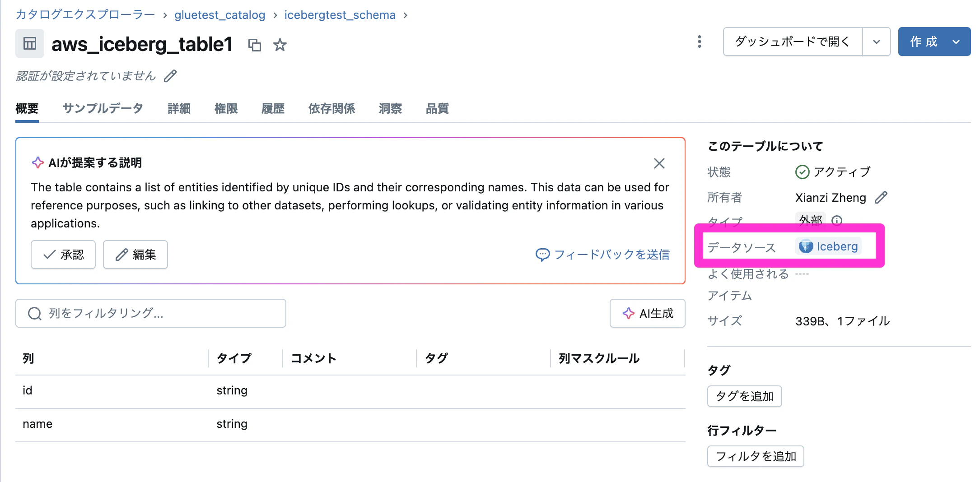The width and height of the screenshot is (980, 482).
Task: Open the 洞察 tab
Action: (x=391, y=108)
